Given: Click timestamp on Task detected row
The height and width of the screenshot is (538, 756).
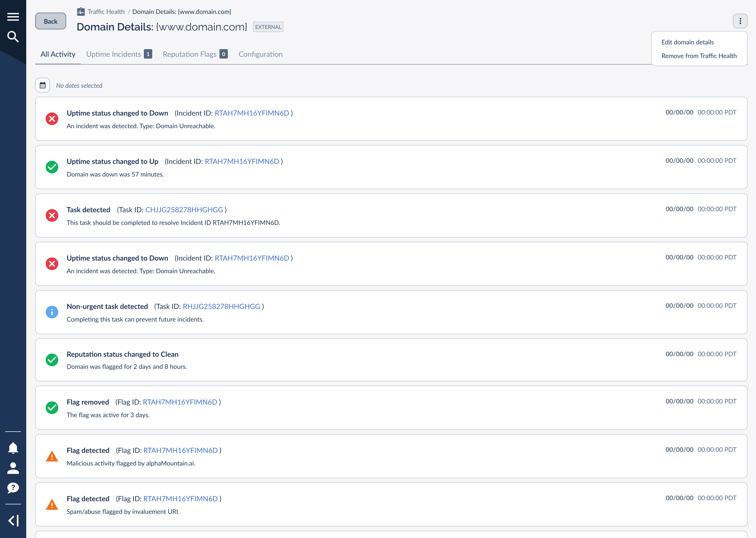Looking at the screenshot, I should pos(701,209).
